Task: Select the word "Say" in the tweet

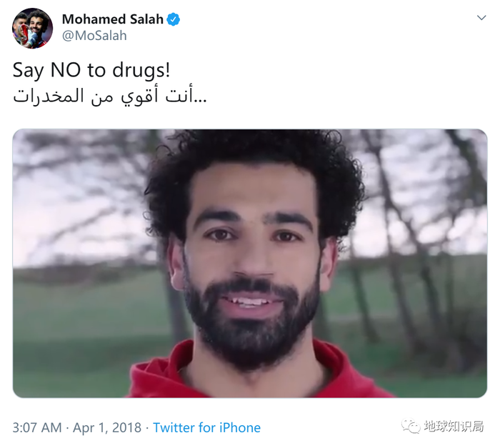Action: tap(28, 71)
